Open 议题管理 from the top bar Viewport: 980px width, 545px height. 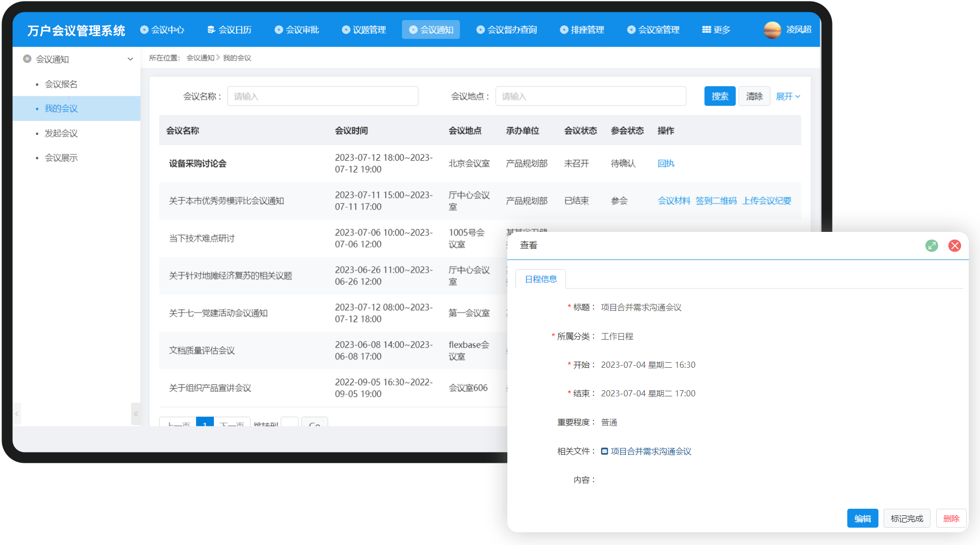[364, 30]
